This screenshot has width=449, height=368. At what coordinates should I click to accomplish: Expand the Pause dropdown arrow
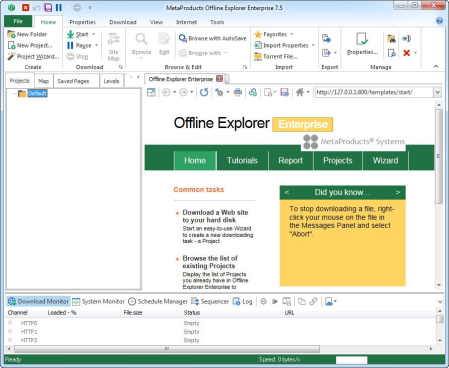point(96,45)
